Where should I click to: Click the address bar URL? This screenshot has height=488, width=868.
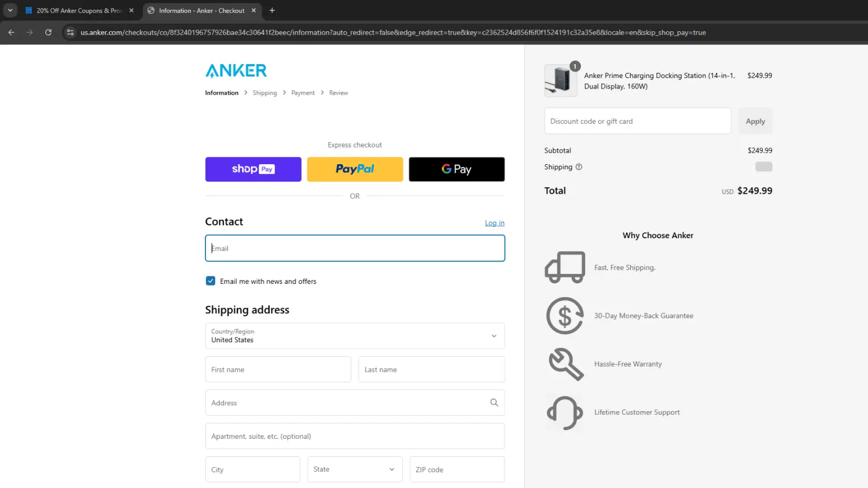[x=393, y=32]
